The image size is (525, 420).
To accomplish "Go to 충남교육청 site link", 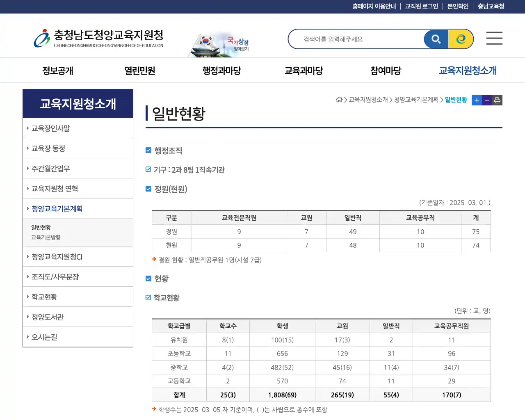I will pyautogui.click(x=491, y=6).
